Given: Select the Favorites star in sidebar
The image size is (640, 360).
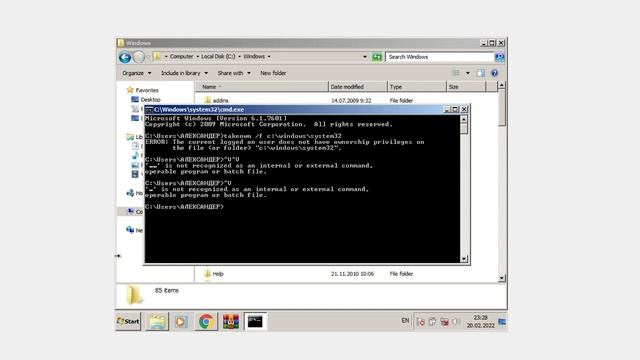Looking at the screenshot, I should pos(130,90).
